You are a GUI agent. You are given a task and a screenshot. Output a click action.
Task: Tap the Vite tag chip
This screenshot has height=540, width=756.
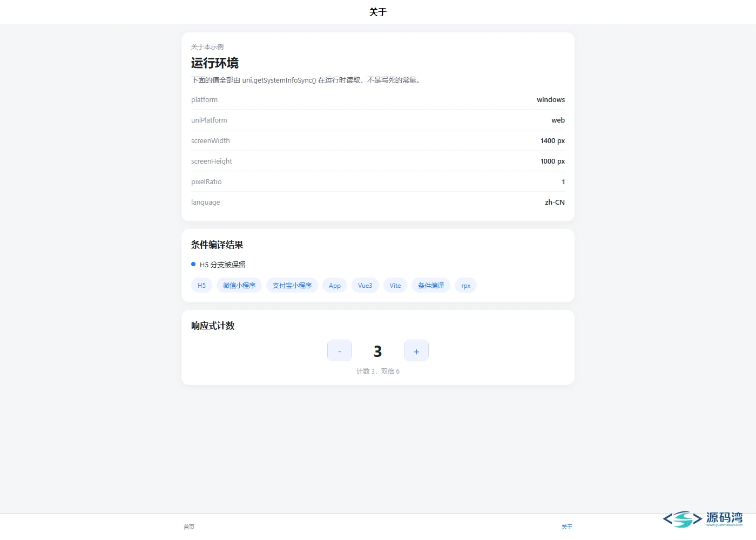(x=395, y=285)
